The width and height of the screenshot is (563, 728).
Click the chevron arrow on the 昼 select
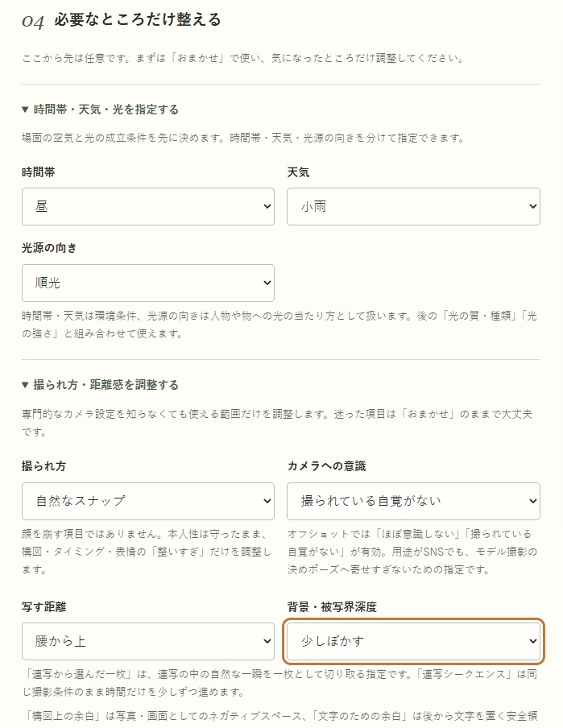(x=267, y=207)
